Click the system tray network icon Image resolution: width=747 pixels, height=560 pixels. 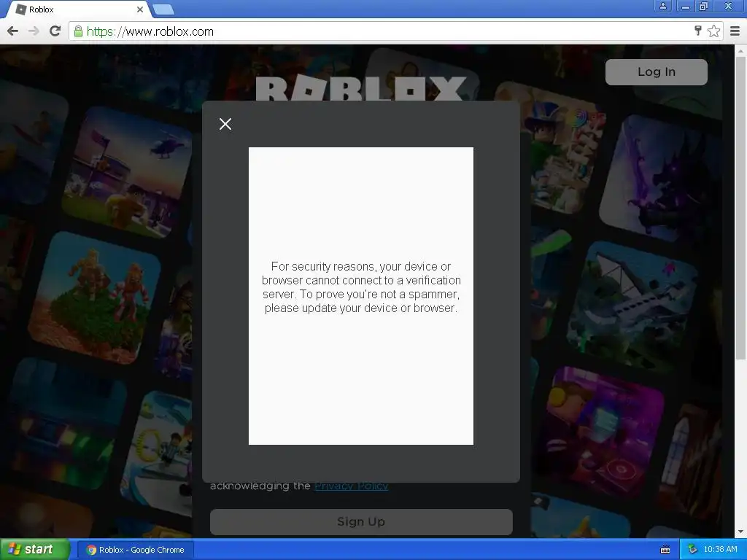pyautogui.click(x=693, y=550)
